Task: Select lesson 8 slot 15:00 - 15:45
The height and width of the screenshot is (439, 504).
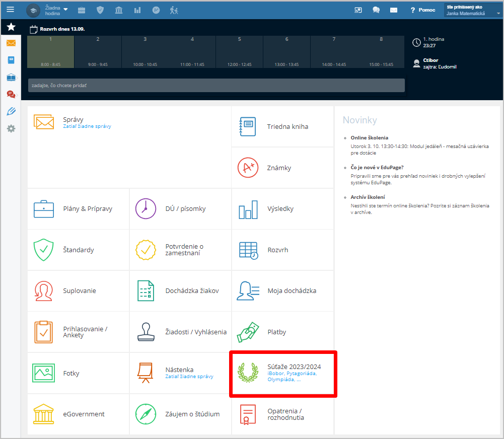Action: 381,52
